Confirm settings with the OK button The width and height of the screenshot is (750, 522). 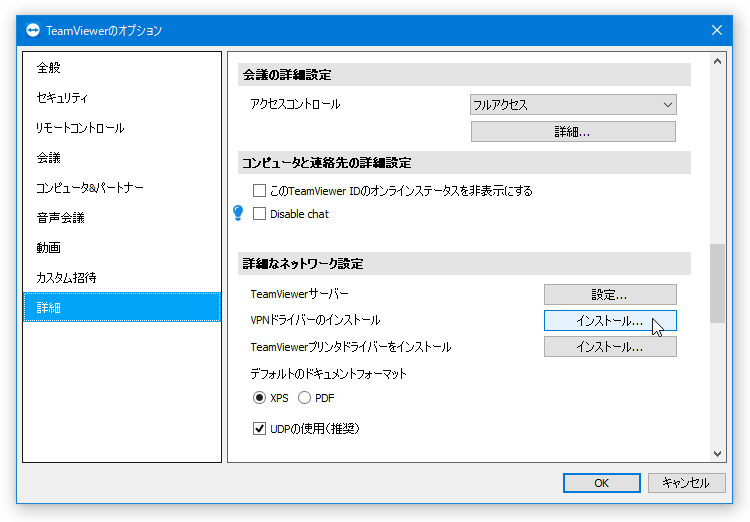pos(602,483)
